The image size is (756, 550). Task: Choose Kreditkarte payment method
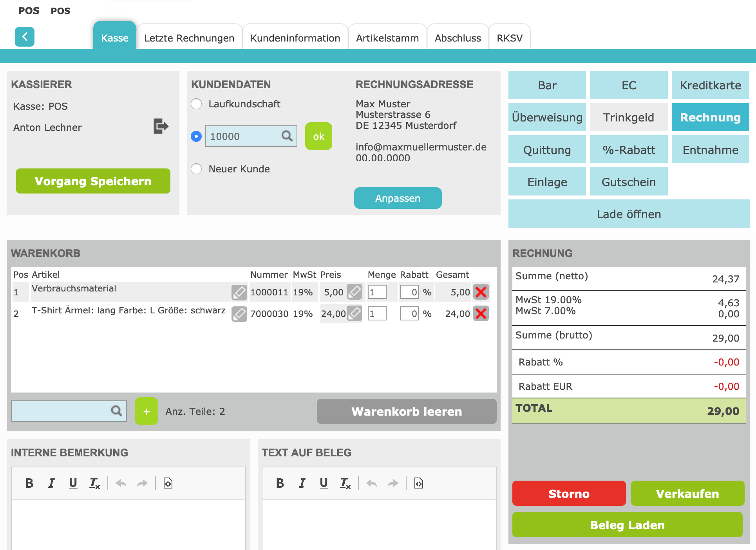coord(710,85)
